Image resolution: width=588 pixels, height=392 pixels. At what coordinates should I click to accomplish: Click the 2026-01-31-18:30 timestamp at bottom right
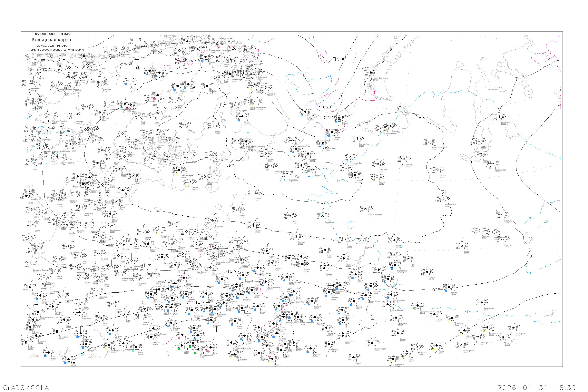point(536,387)
